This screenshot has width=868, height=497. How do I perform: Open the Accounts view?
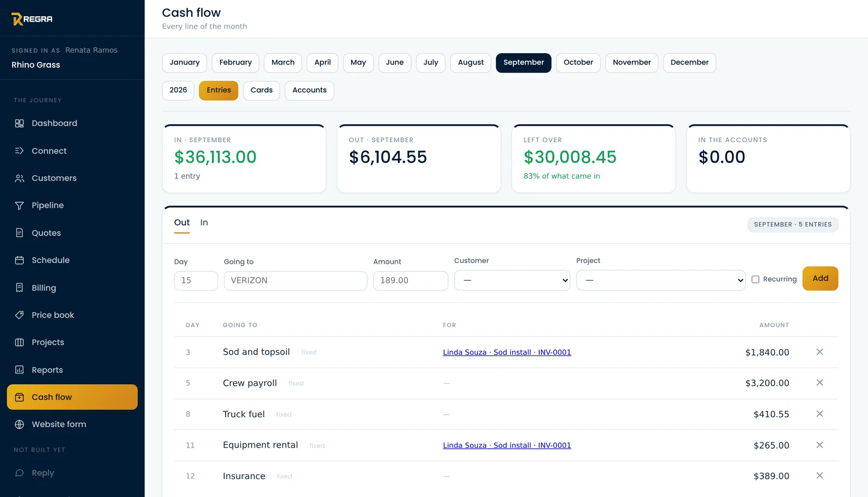309,91
